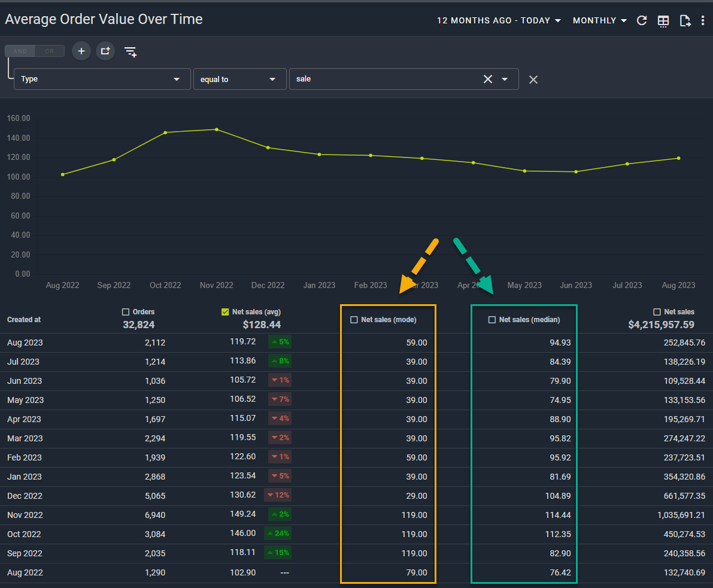The width and height of the screenshot is (713, 588).
Task: Open the 'equal to' operator dropdown
Action: (239, 79)
